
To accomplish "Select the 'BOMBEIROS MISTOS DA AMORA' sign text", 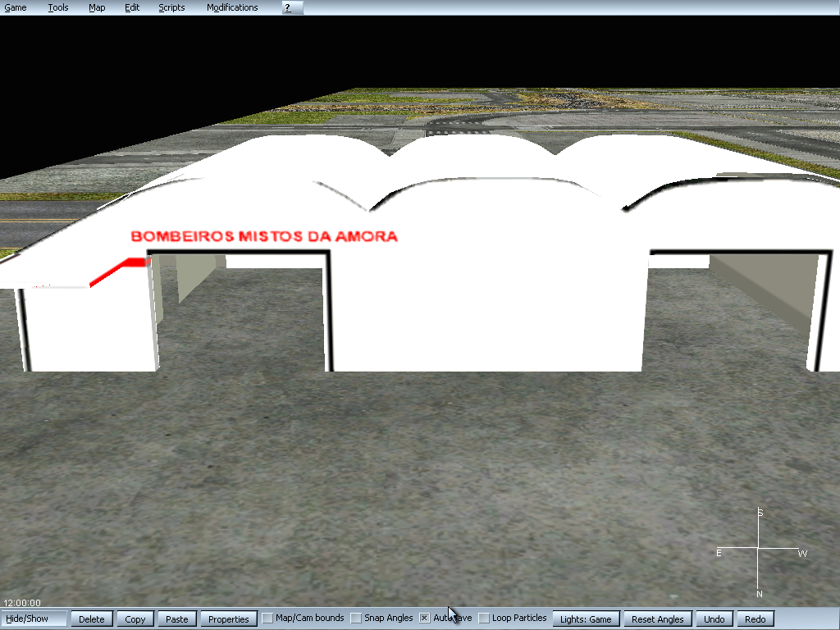I will tap(264, 236).
